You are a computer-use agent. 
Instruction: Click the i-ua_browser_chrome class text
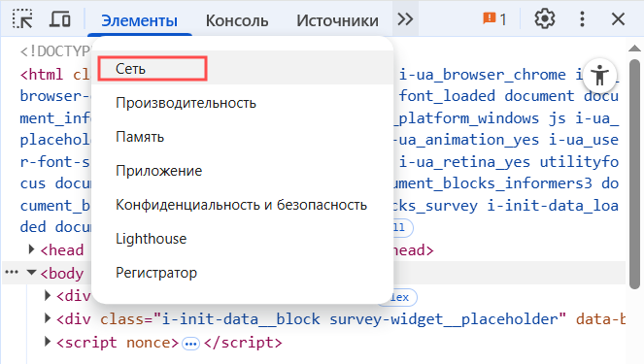(x=482, y=75)
